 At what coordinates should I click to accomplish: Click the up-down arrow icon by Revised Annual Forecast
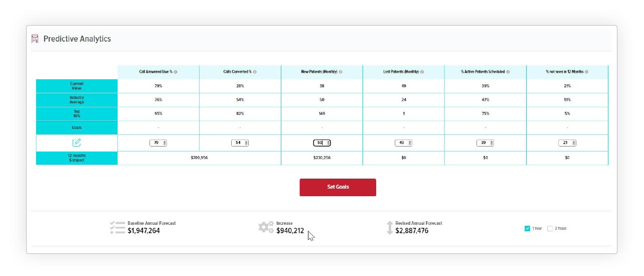tap(390, 228)
